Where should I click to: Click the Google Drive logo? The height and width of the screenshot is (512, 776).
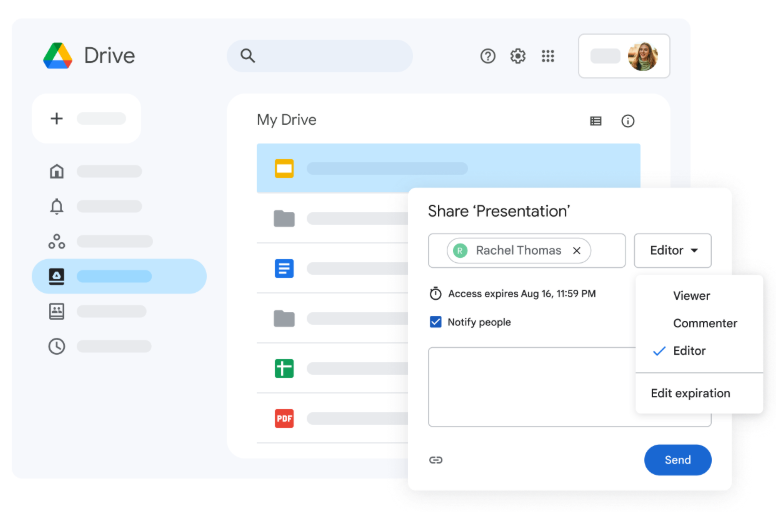(x=58, y=55)
